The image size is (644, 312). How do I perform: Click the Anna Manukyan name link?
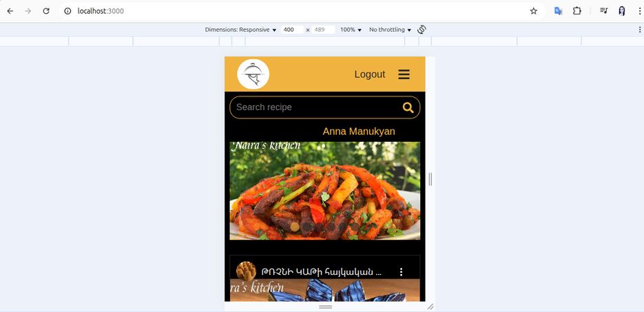[359, 132]
